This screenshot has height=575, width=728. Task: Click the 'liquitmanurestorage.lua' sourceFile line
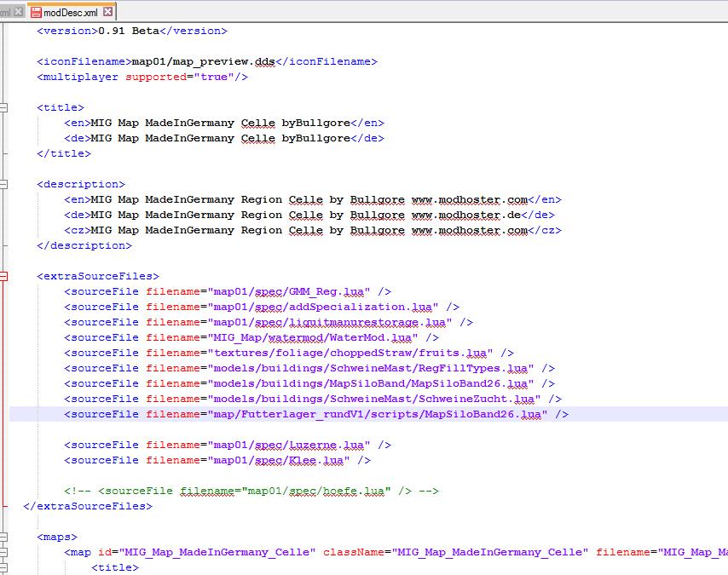(x=269, y=322)
